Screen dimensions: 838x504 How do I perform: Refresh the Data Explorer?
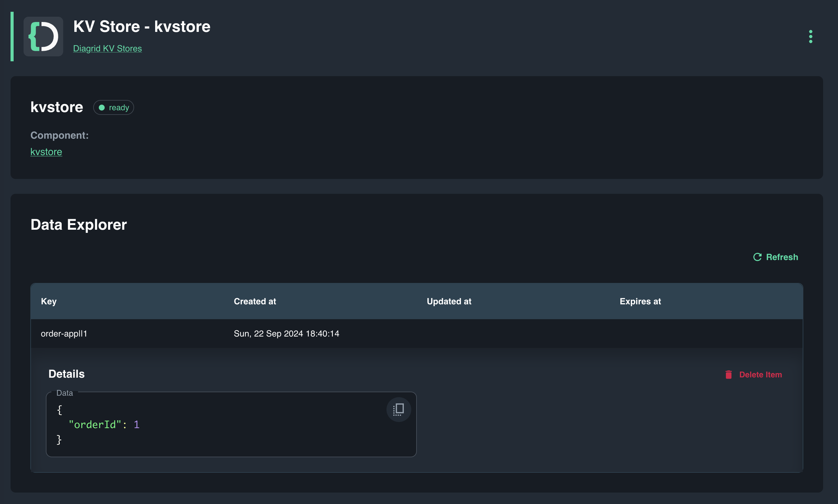(x=775, y=257)
